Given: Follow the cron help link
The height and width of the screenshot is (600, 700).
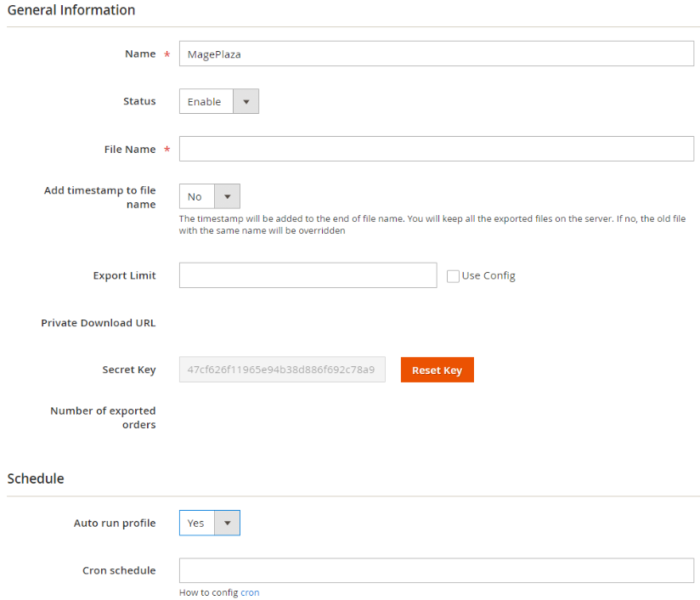Looking at the screenshot, I should (250, 592).
